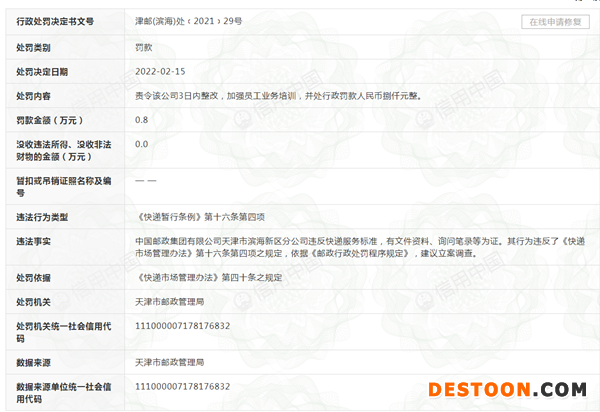Image resolution: width=600 pixels, height=412 pixels.
Task: Select 天津市邮政管理局 in the 处罚机关 row
Action: click(169, 301)
